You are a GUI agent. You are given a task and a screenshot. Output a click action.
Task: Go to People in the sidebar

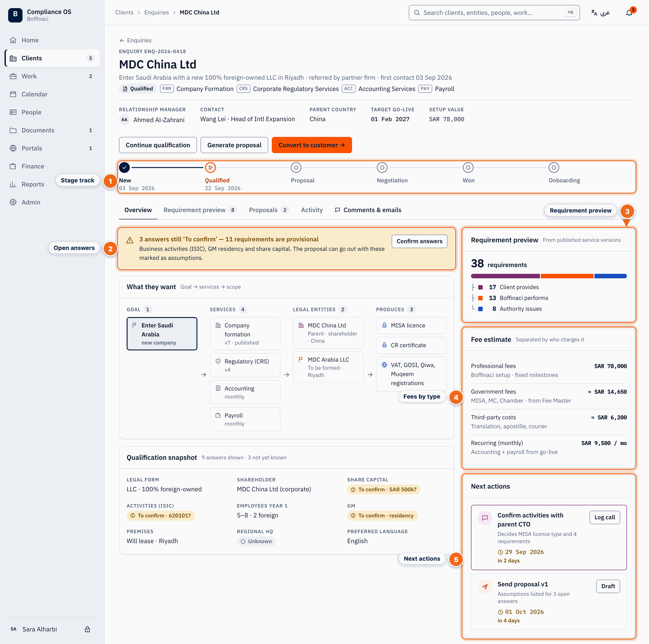click(52, 112)
